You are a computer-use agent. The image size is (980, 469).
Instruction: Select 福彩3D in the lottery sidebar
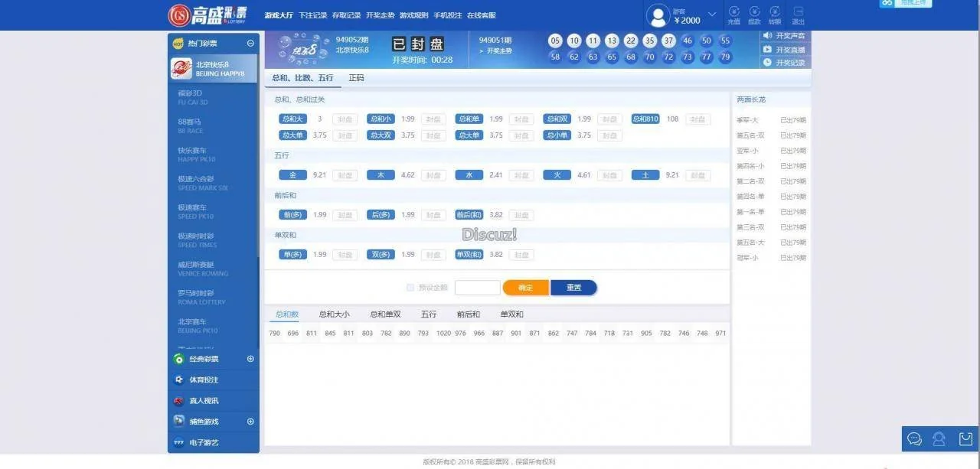point(193,96)
